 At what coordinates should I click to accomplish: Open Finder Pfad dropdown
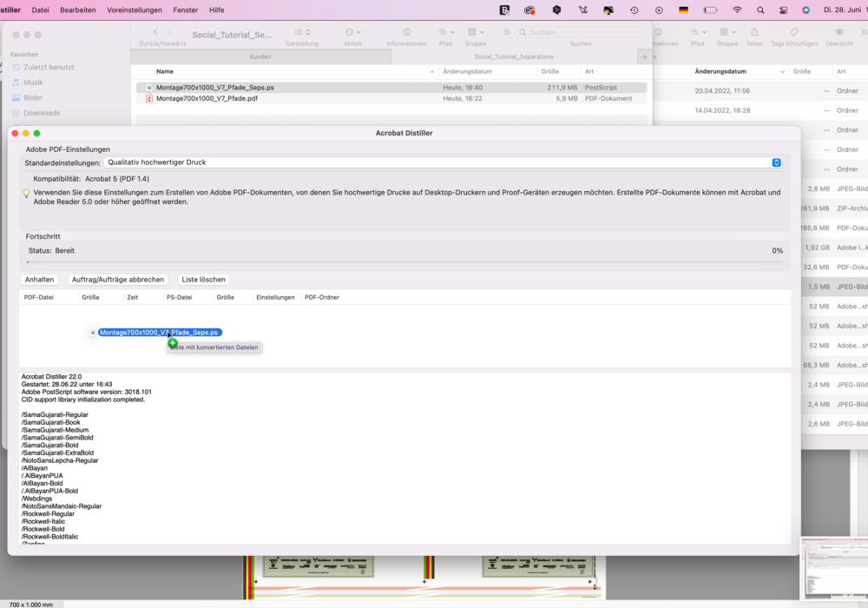coord(445,32)
